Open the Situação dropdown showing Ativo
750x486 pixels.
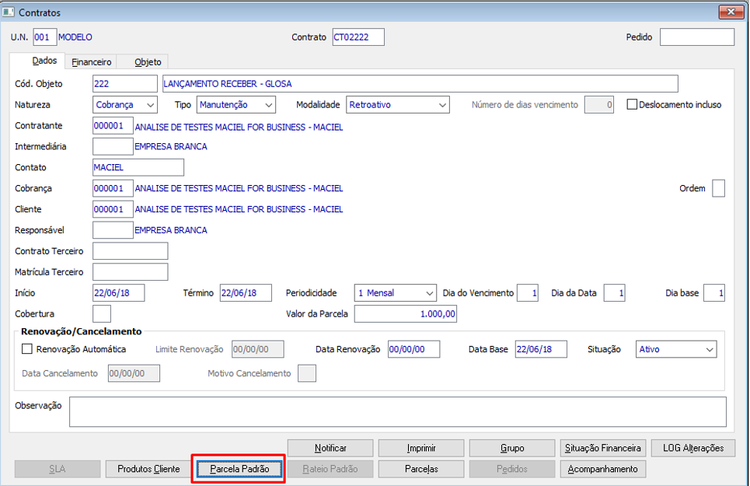click(x=676, y=349)
